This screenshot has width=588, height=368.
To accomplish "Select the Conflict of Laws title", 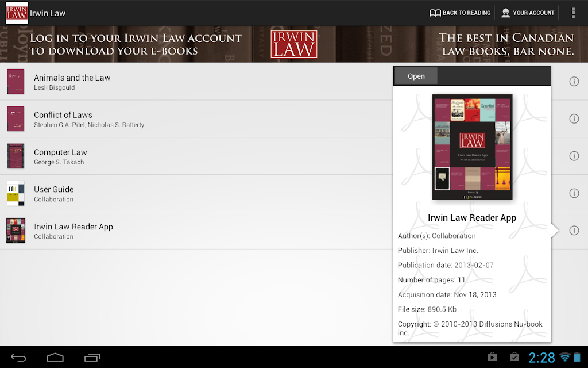I will pos(63,115).
